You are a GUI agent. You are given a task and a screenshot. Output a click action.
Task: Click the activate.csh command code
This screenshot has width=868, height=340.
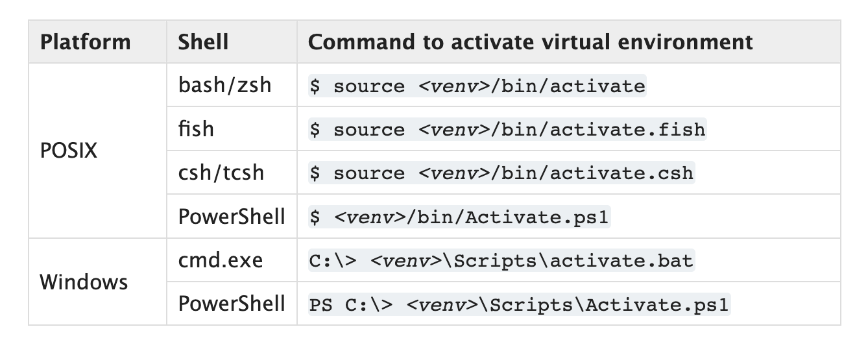(x=500, y=173)
